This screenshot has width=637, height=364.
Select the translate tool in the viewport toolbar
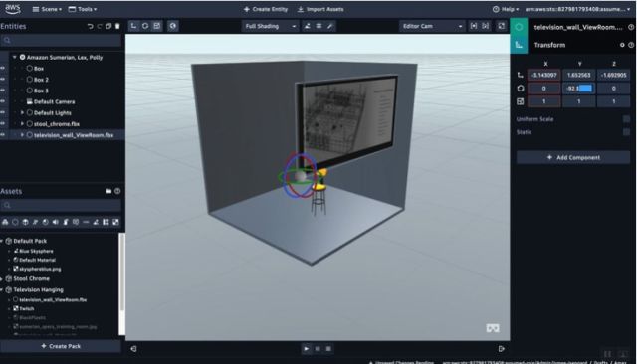click(x=133, y=26)
